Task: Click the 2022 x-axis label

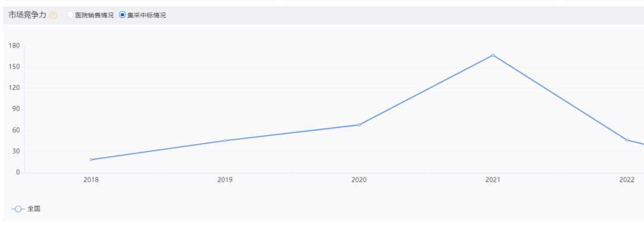Action: tap(627, 180)
